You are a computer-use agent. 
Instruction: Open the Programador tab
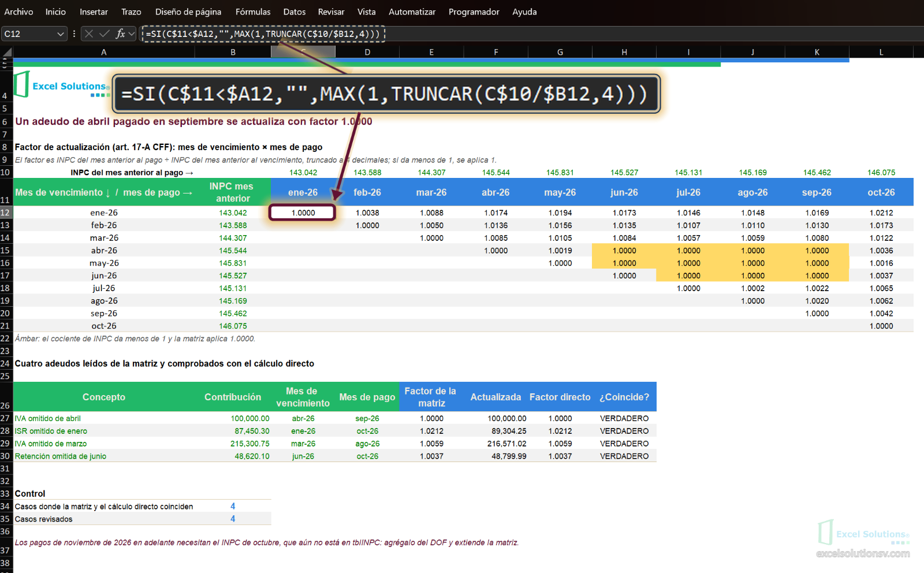tap(474, 12)
